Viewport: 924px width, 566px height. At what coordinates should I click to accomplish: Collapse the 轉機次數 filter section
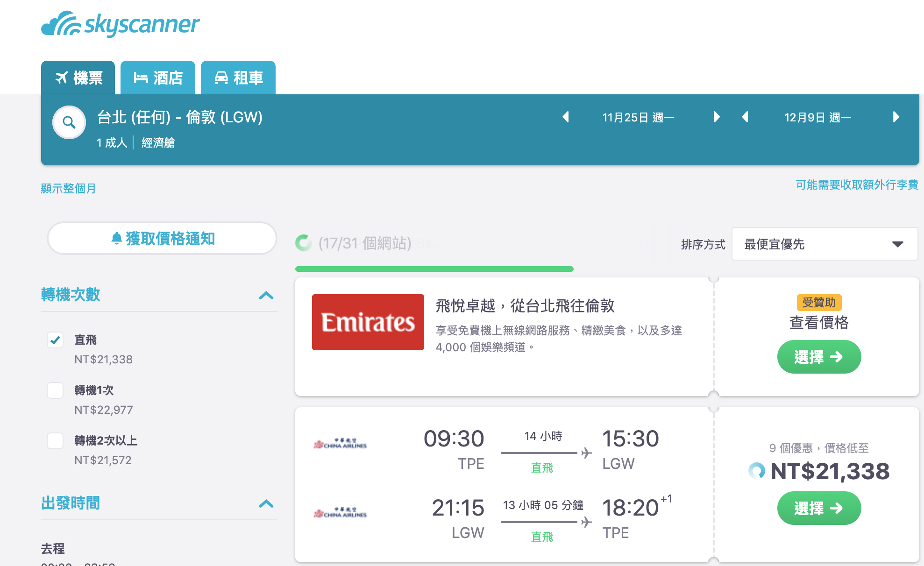[x=266, y=295]
